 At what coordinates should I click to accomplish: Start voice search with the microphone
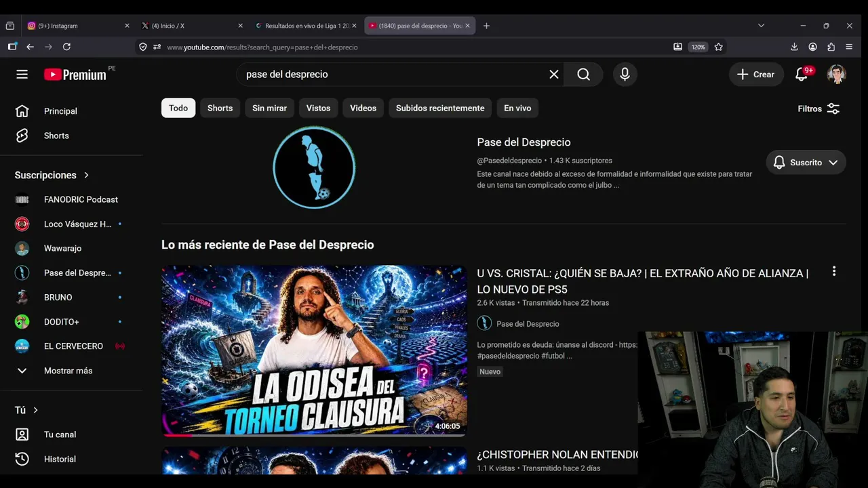[625, 75]
